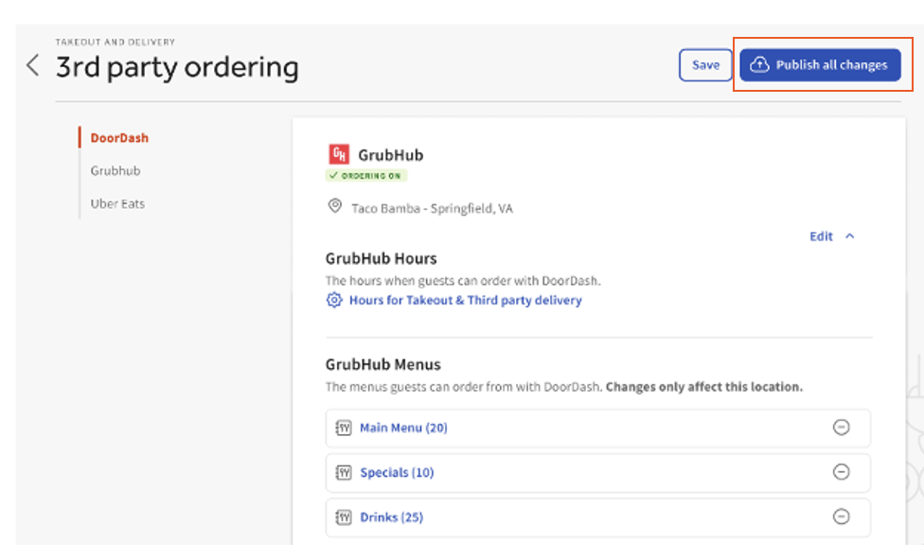This screenshot has width=924, height=560.
Task: Select Uber Eats in the sidebar
Action: point(117,203)
